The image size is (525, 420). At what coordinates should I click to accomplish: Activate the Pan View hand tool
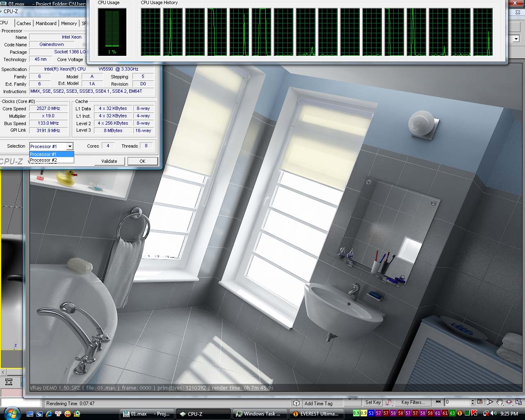point(500,402)
